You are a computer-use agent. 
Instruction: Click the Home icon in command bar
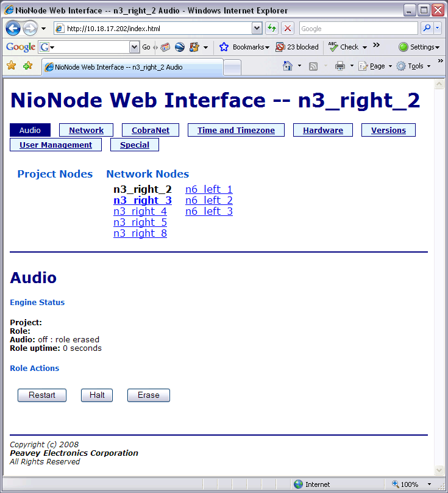288,66
